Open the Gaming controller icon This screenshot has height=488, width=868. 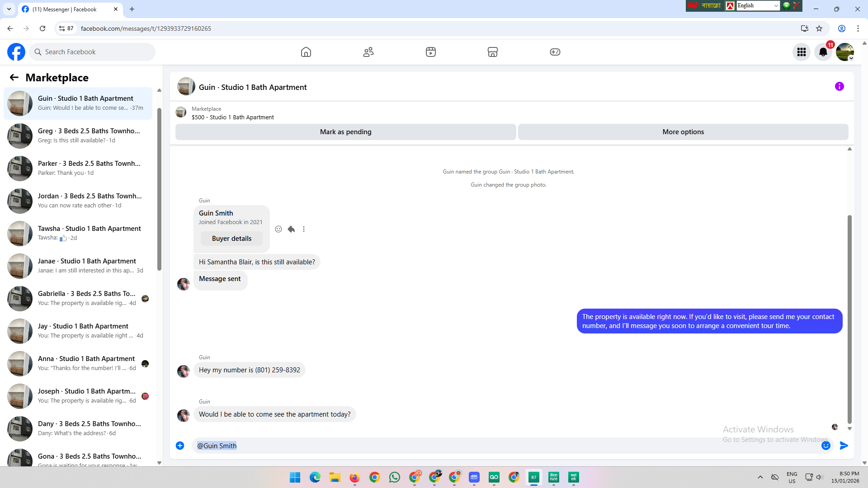[555, 52]
